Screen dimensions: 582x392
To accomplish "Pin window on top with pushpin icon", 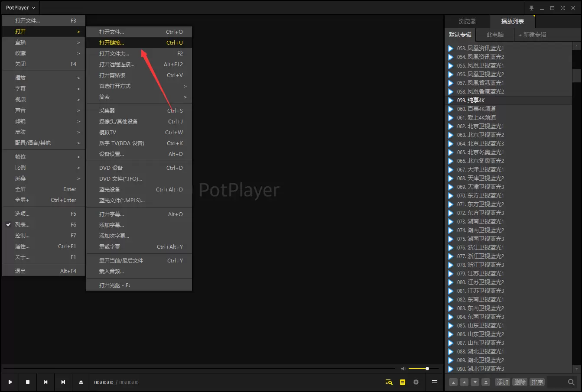I will tap(532, 8).
